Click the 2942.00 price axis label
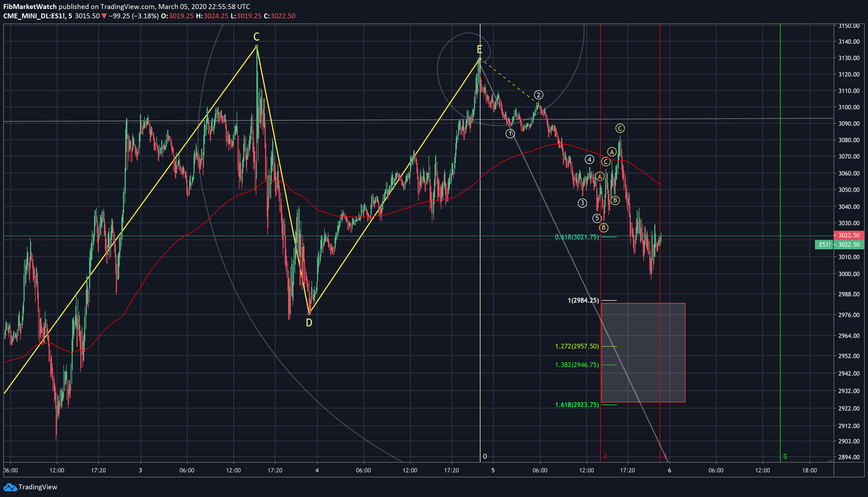This screenshot has width=868, height=497. click(849, 373)
